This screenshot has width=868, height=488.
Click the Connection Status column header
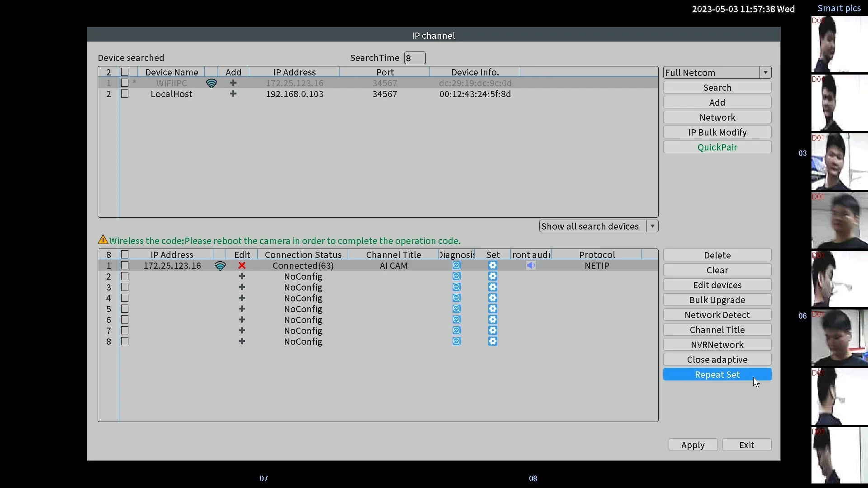click(x=303, y=255)
